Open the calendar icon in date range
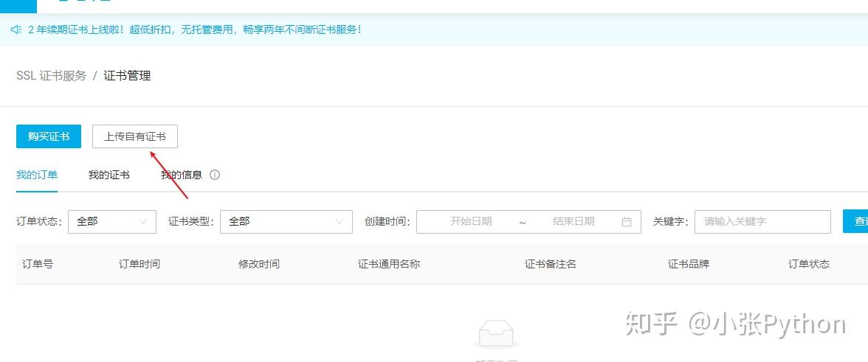This screenshot has width=868, height=362. [627, 222]
